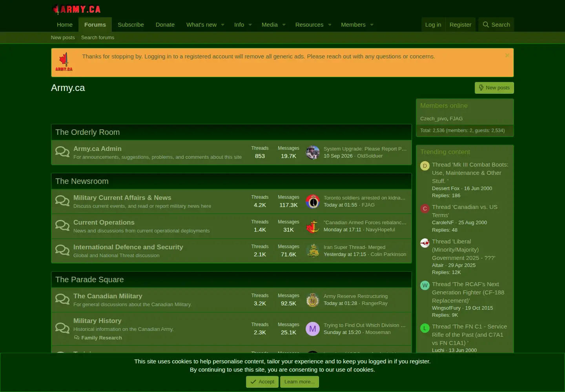Open thread 'Canadian vs. US Terms'

[x=465, y=211]
